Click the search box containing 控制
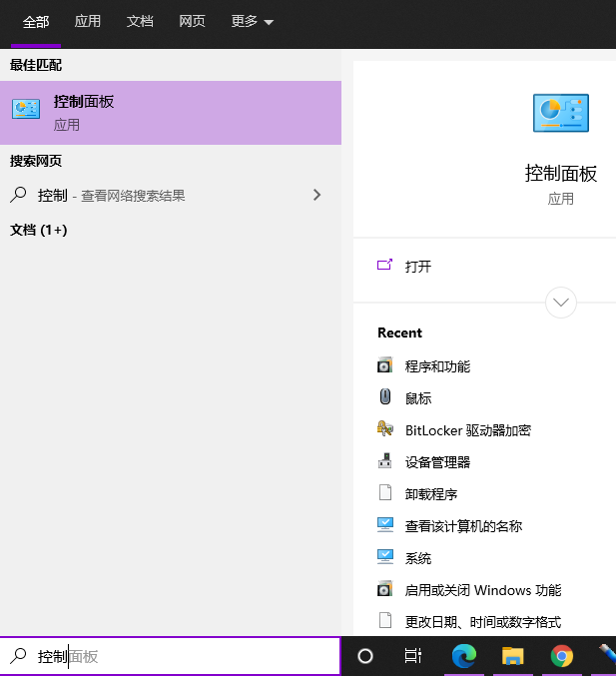This screenshot has height=676, width=616. tap(171, 656)
